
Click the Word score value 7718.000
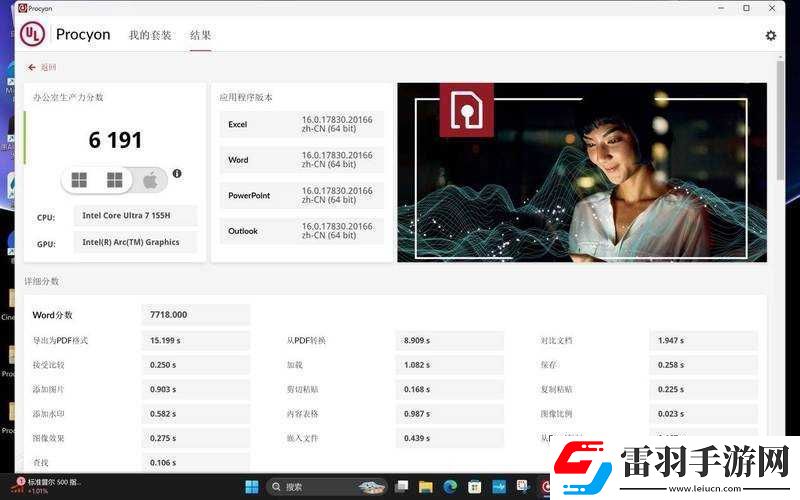click(x=196, y=315)
